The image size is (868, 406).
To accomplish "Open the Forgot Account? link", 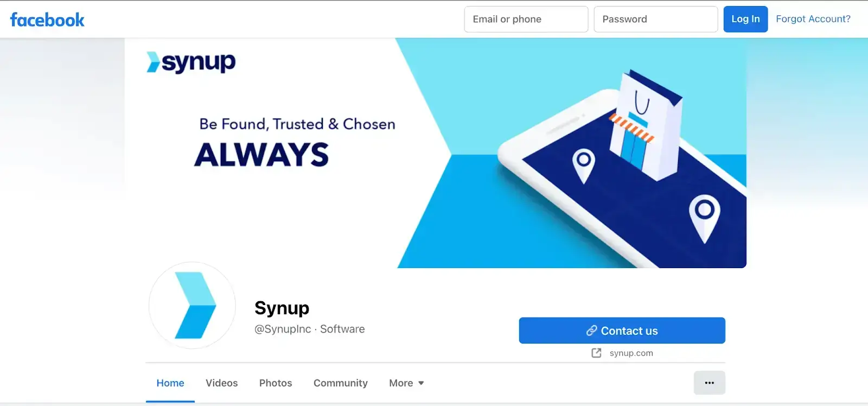I will (813, 19).
